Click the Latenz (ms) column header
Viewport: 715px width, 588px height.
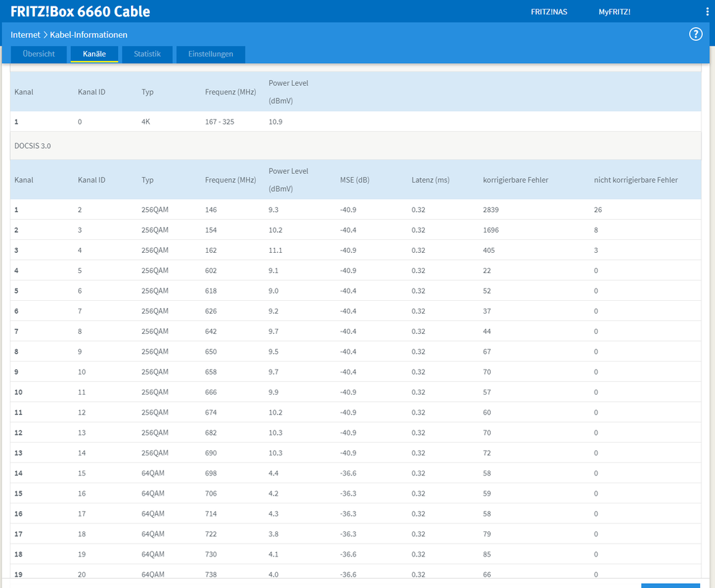pos(431,180)
